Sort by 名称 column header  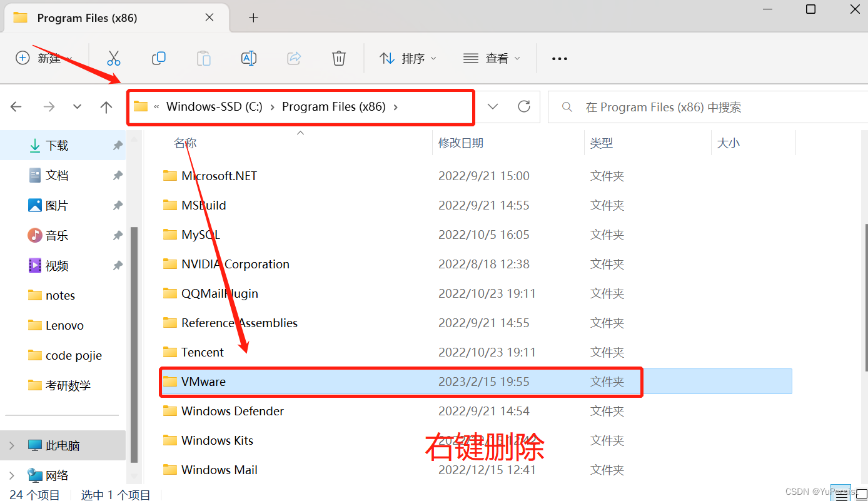tap(185, 143)
